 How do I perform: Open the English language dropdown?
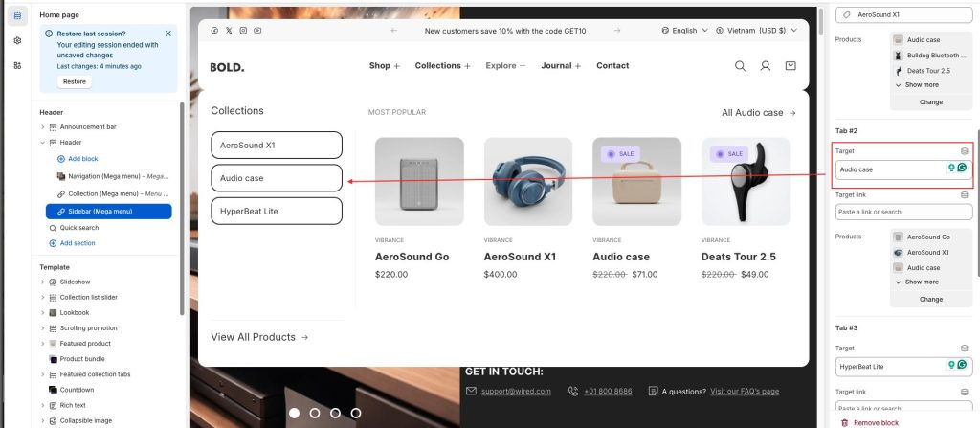(x=684, y=31)
